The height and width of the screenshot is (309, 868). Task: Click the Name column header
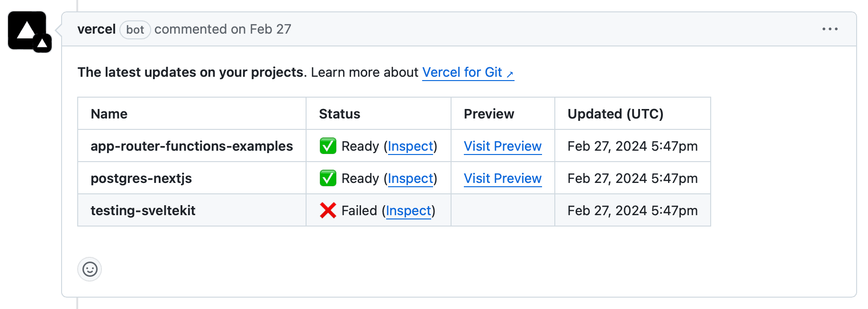109,113
